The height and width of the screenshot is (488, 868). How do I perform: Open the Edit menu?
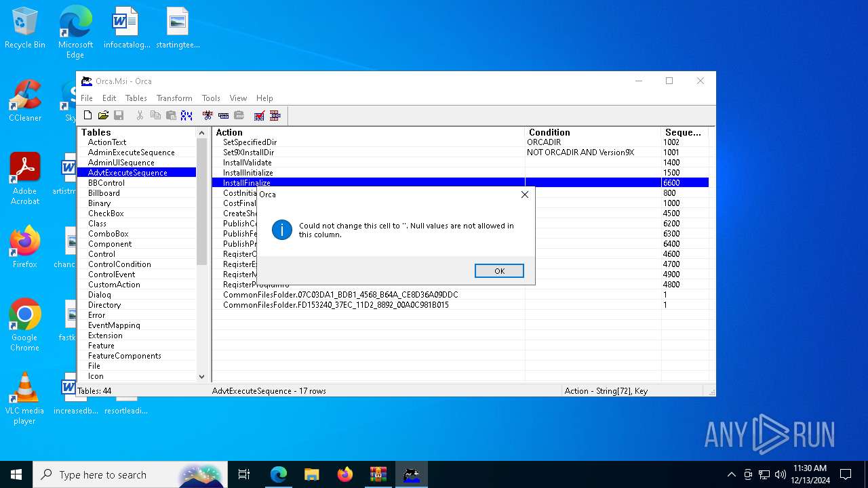[109, 98]
